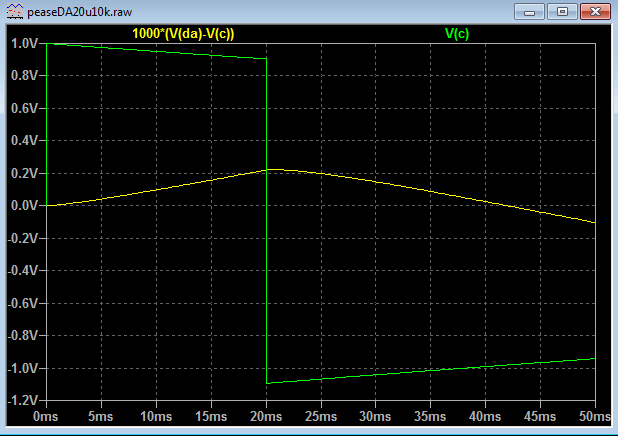Click the 40ms time axis label
618x436 pixels.
pyautogui.click(x=485, y=417)
